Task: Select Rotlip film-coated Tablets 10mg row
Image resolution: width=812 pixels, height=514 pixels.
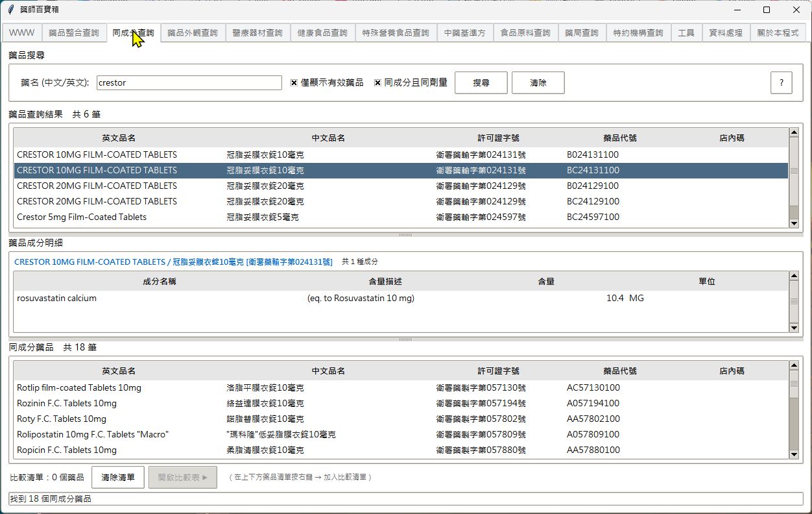Action: coord(401,387)
